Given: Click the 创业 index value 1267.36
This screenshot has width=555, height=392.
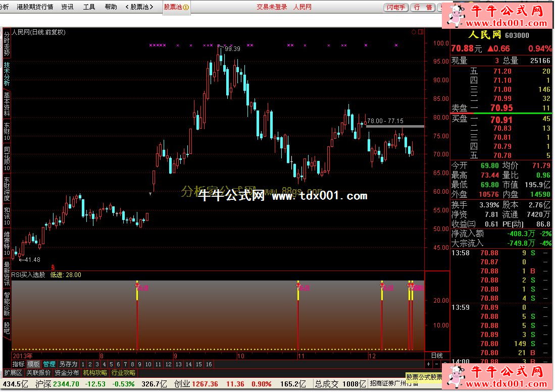Looking at the screenshot, I should pos(205,384).
